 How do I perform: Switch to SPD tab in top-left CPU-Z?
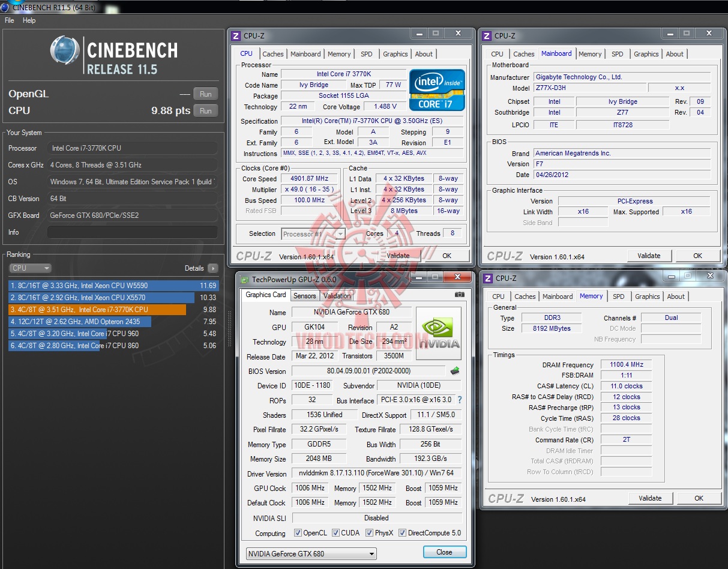[x=367, y=54]
